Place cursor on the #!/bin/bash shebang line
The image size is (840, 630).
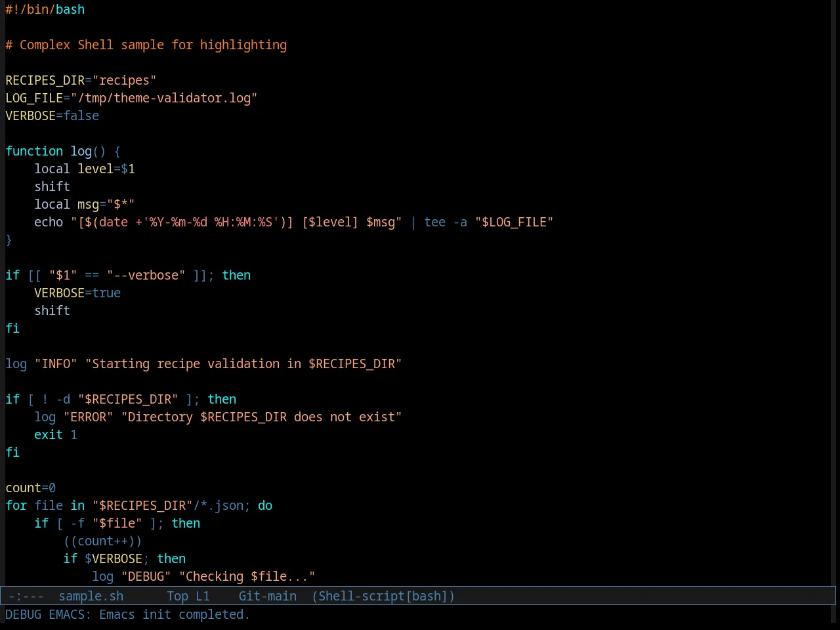(x=45, y=9)
